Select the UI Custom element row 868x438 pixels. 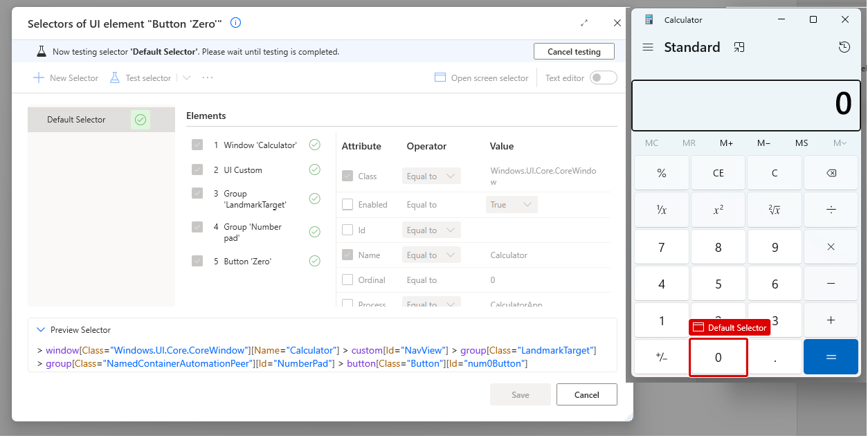click(257, 170)
